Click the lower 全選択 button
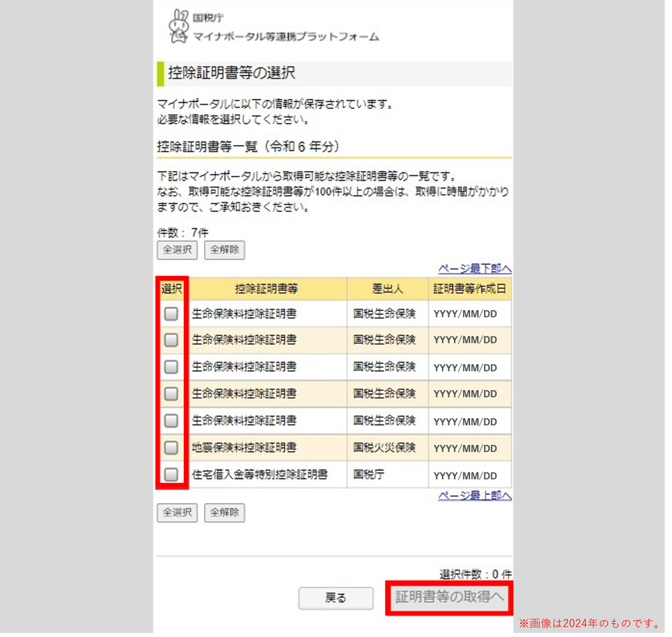 click(x=177, y=512)
